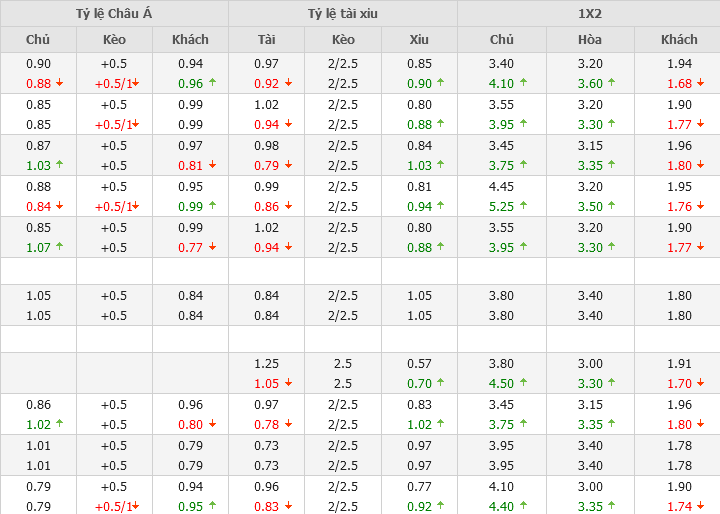
Task: Click the red down arrow beside 1.70
Action: pyautogui.click(x=700, y=383)
